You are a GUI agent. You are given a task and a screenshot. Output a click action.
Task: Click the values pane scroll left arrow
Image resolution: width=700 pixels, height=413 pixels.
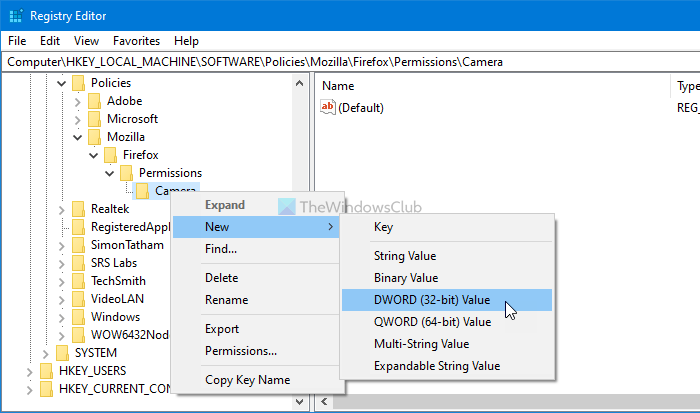pyautogui.click(x=325, y=402)
